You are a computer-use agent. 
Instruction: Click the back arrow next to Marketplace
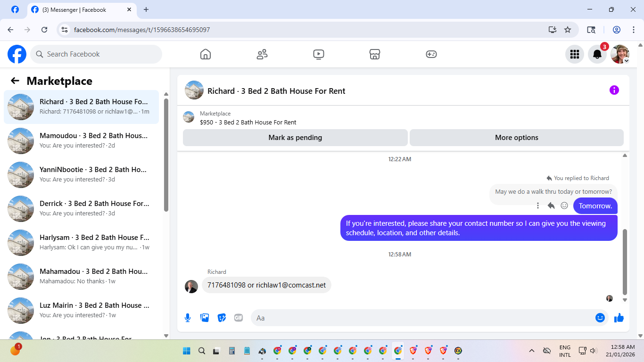tap(15, 81)
